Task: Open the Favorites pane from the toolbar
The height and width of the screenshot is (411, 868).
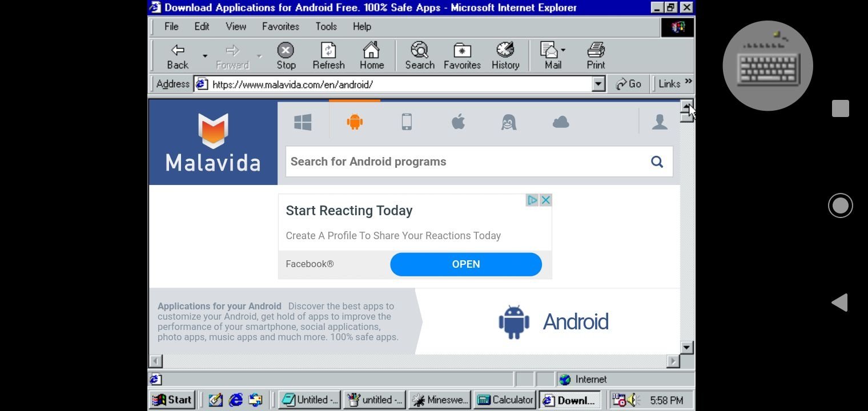Action: click(462, 57)
